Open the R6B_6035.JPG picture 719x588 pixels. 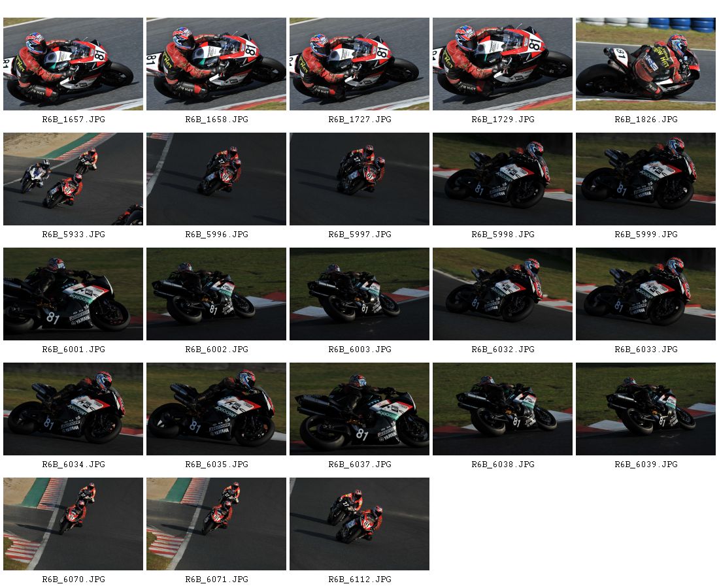pyautogui.click(x=216, y=409)
